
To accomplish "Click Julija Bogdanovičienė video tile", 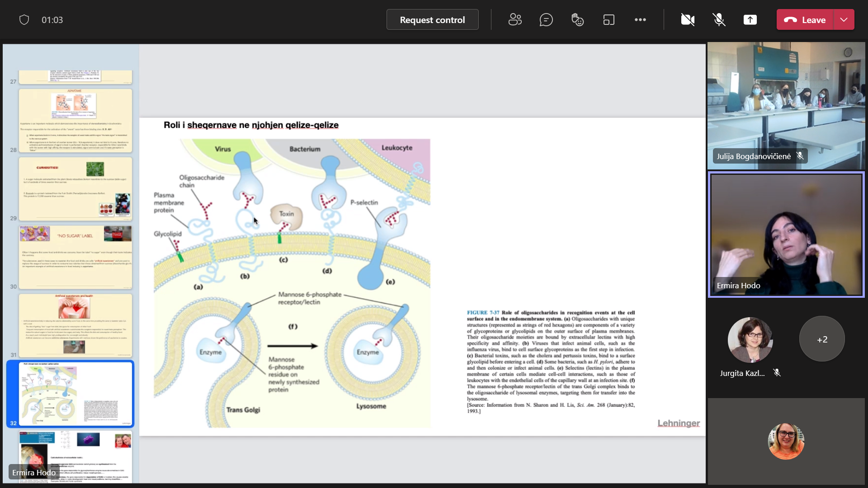I will (x=786, y=105).
